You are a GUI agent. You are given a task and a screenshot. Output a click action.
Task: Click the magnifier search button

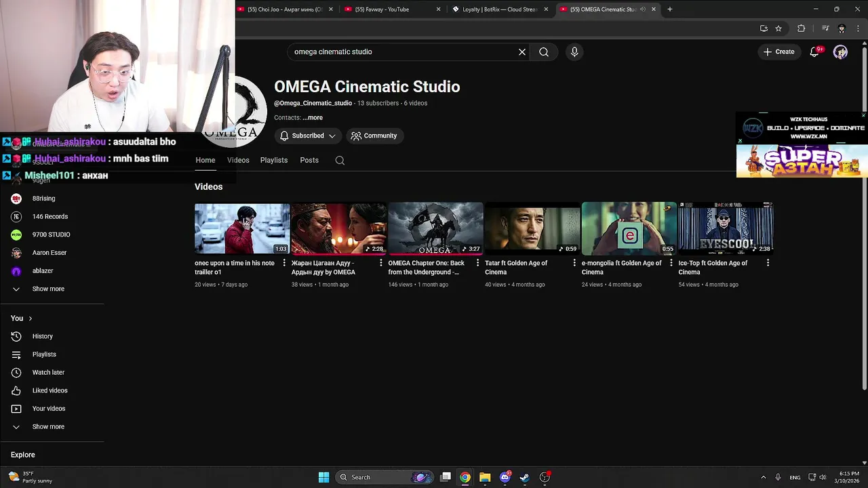click(544, 52)
